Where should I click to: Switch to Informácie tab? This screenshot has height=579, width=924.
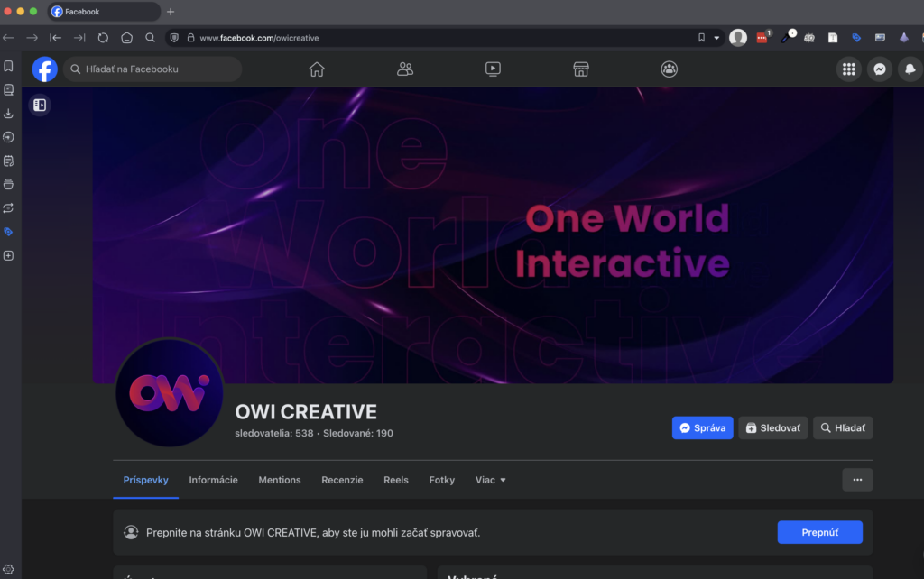coord(213,480)
